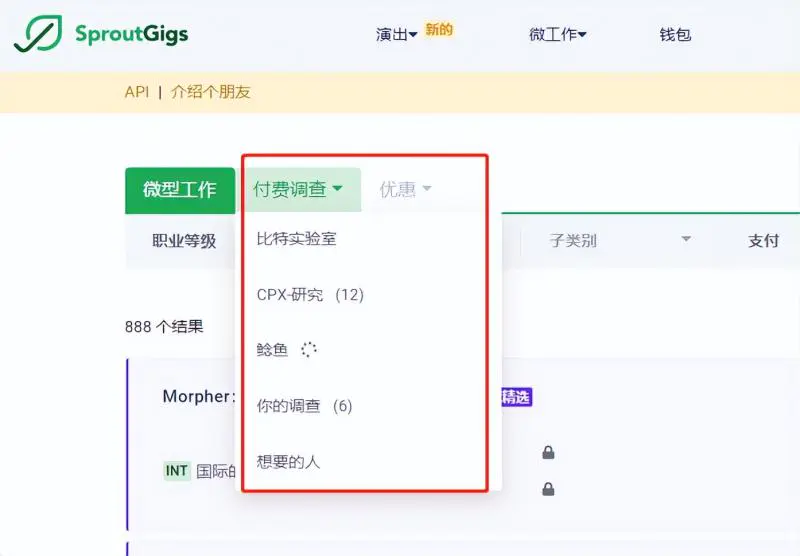Open the 钱包 wallet link
Image resolution: width=800 pixels, height=556 pixels.
[675, 35]
